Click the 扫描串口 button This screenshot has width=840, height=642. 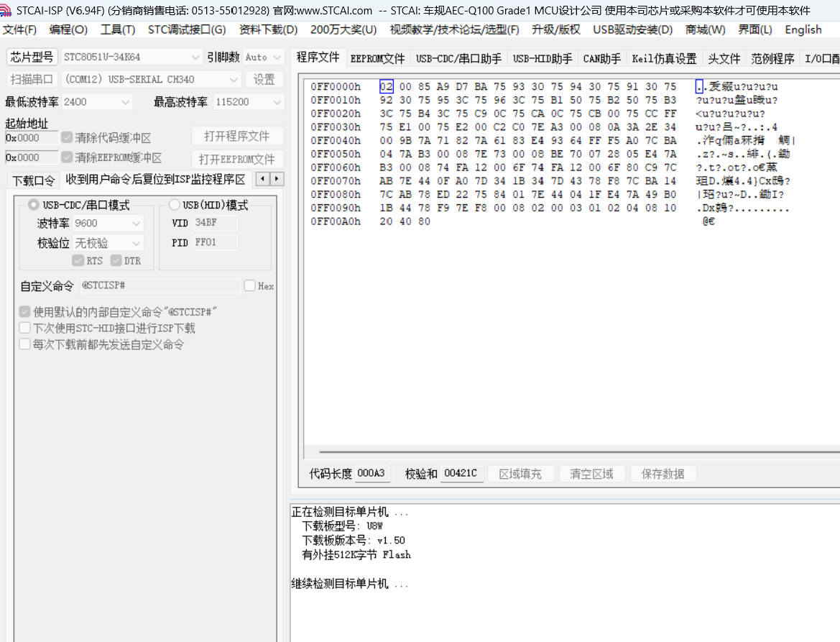[32, 79]
